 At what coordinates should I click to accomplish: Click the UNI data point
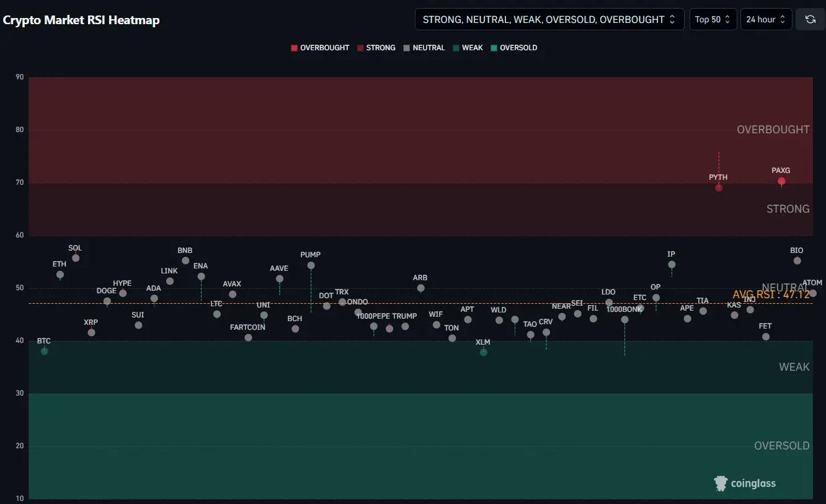click(x=264, y=315)
